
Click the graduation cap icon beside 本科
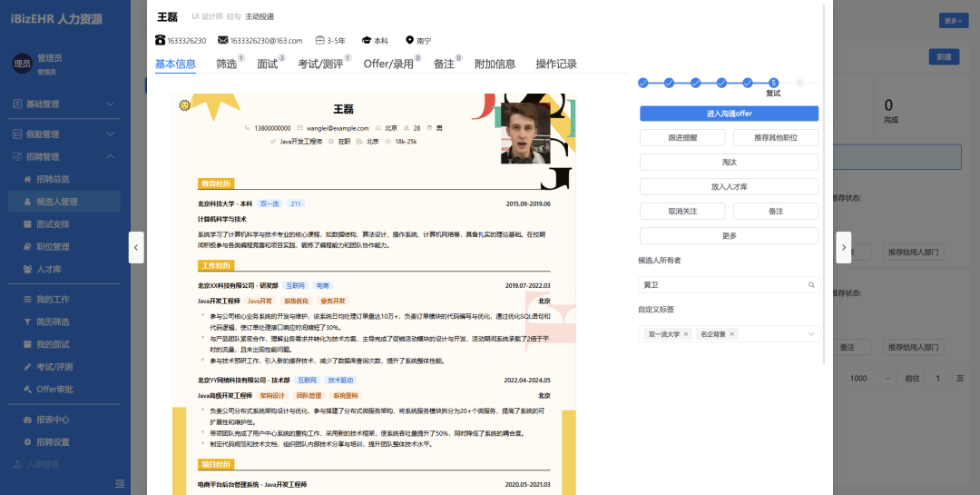[x=367, y=41]
